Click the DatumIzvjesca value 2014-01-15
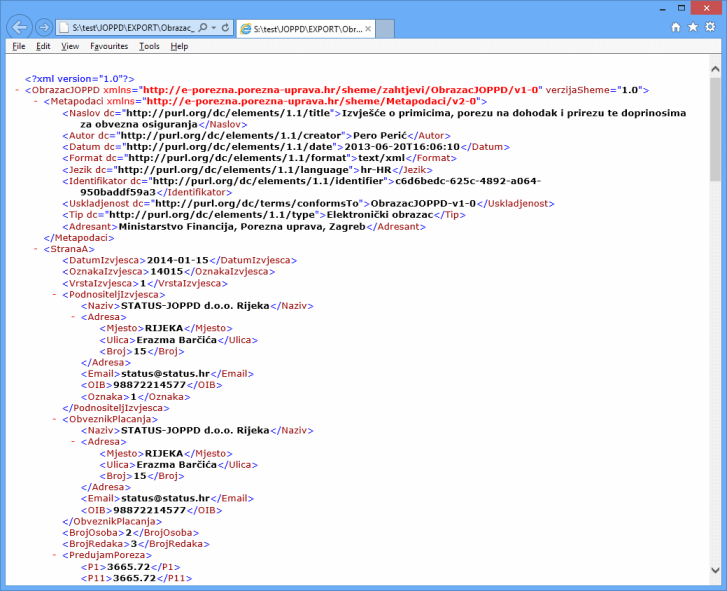The width and height of the screenshot is (727, 591). click(178, 260)
